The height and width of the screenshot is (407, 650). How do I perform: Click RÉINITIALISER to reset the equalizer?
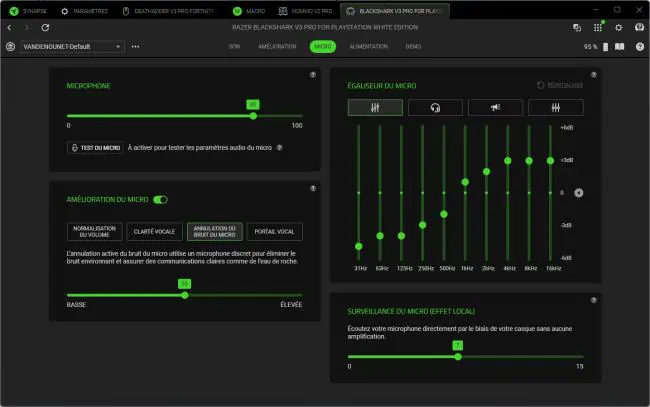point(560,85)
